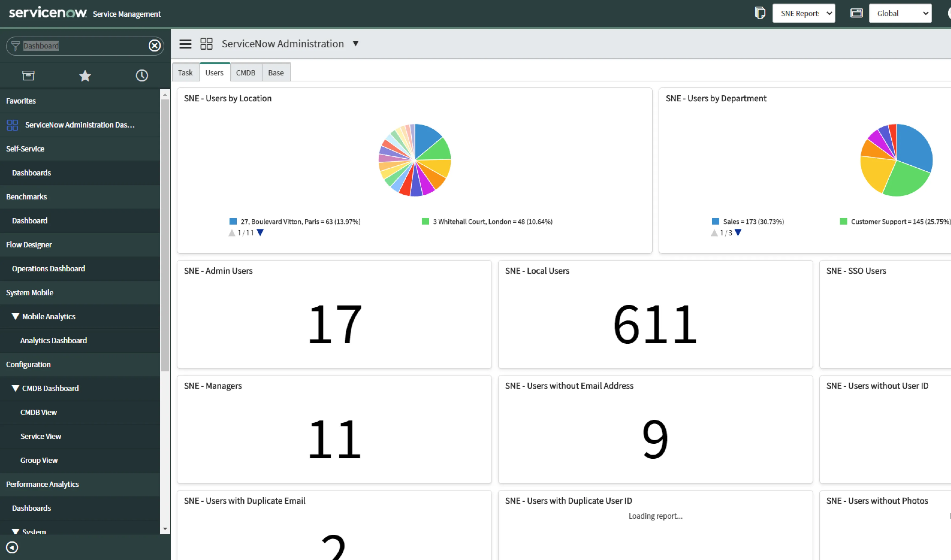The height and width of the screenshot is (560, 951).
Task: Open the ServiceNow Administration Dashboard favorite
Action: pyautogui.click(x=79, y=125)
